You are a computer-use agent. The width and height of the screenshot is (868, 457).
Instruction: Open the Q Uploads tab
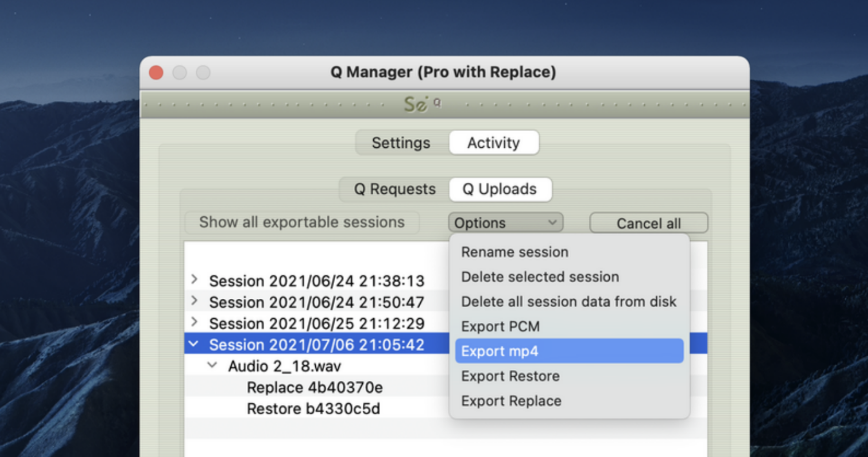(x=500, y=189)
